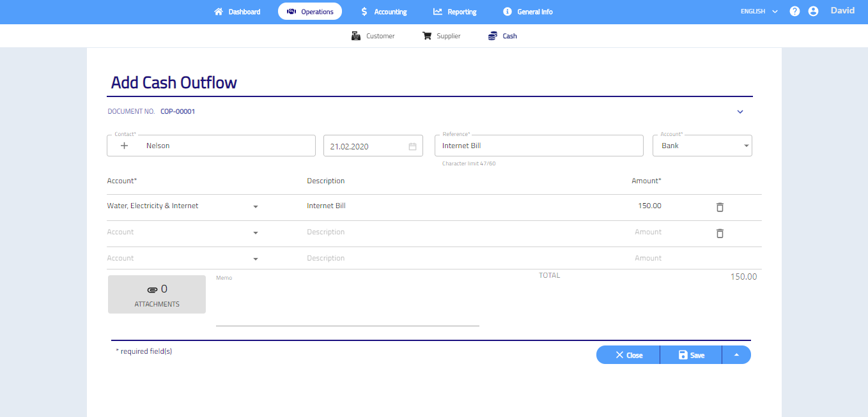Delete the Internet Bill line item
This screenshot has width=868, height=417.
pos(720,207)
